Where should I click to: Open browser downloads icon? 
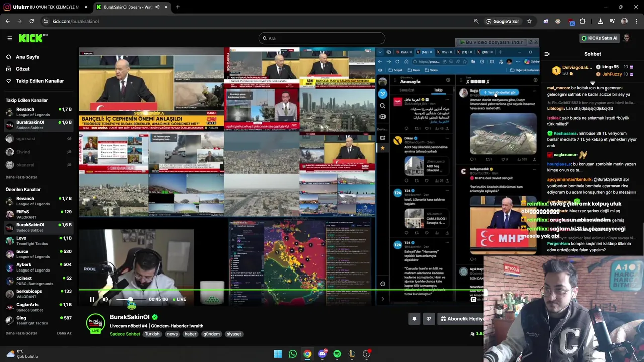click(x=600, y=21)
